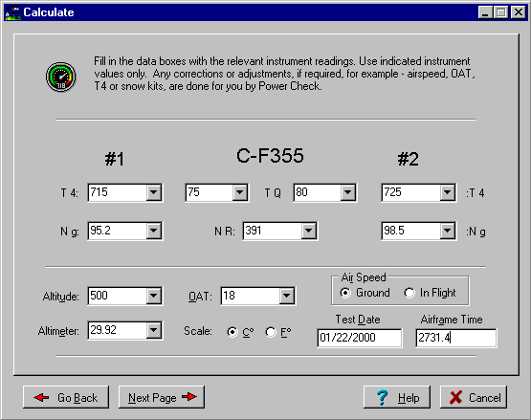The width and height of the screenshot is (531, 420).
Task: Click the NR value field showing 391
Action: pos(273,231)
